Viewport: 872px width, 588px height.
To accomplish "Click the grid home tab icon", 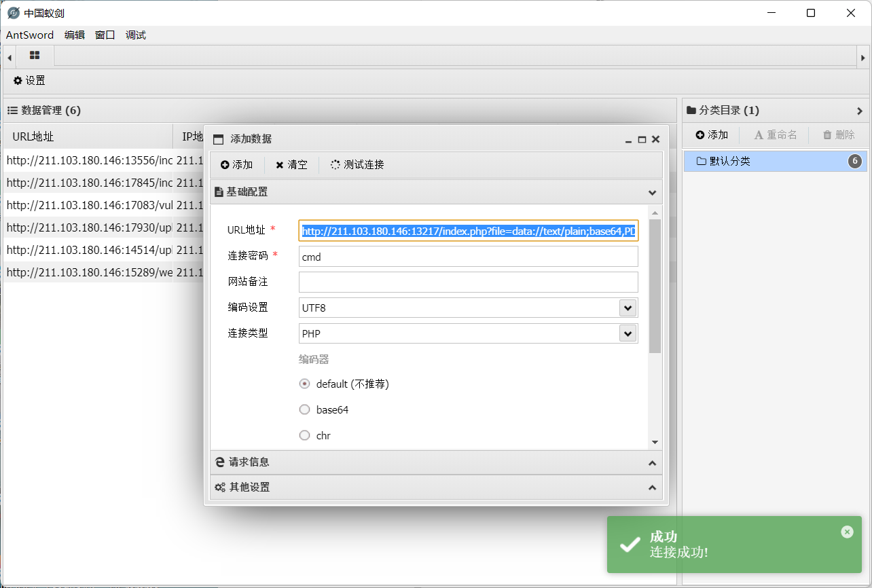I will point(35,56).
